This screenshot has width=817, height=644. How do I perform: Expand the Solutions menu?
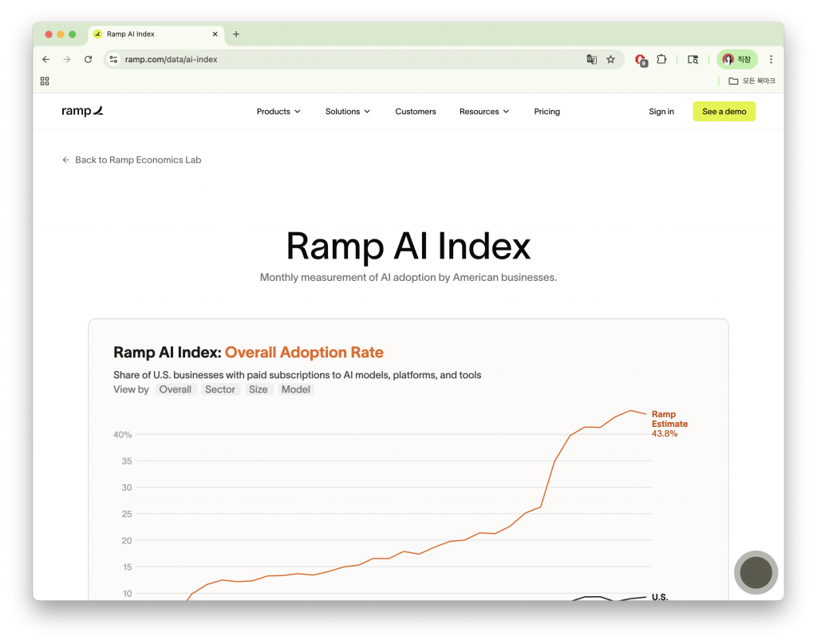(x=348, y=112)
